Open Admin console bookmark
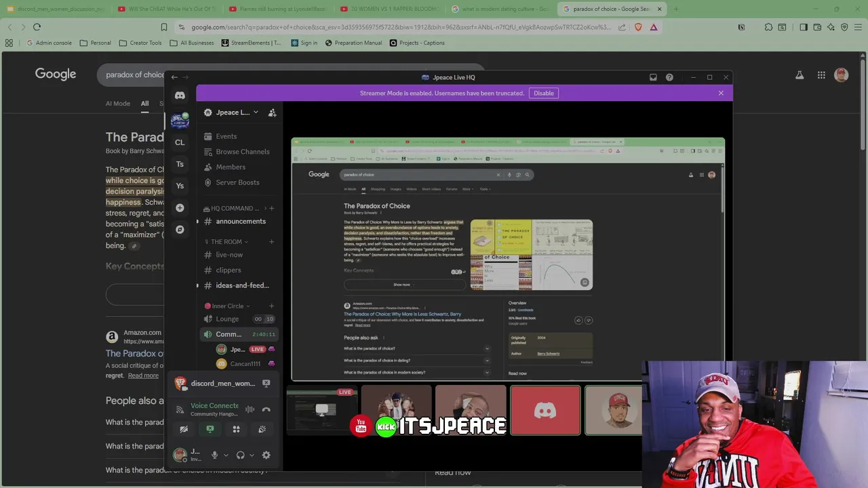This screenshot has height=488, width=868. [x=49, y=43]
